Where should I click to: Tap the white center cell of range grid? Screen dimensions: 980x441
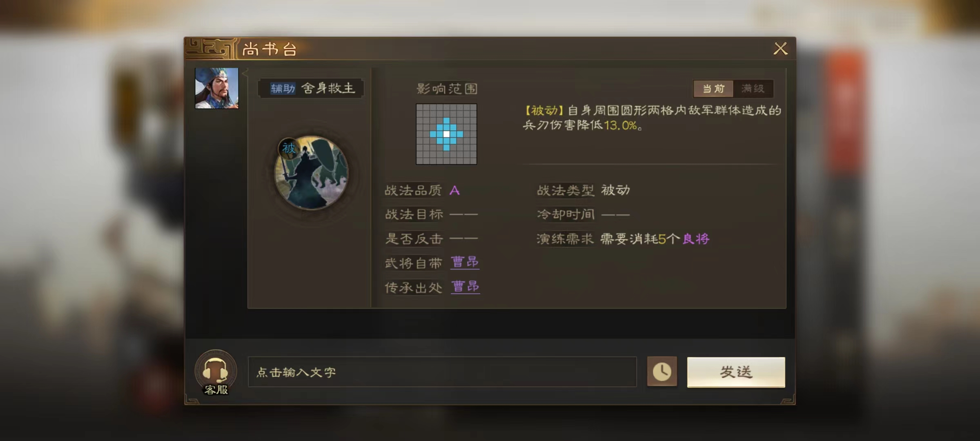(x=446, y=134)
